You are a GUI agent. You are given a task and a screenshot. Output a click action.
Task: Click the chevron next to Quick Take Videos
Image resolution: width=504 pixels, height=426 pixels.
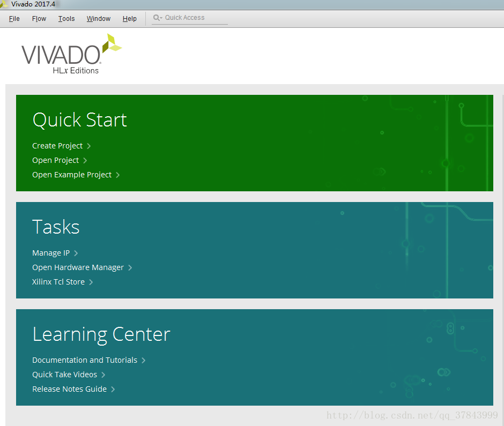pos(103,375)
